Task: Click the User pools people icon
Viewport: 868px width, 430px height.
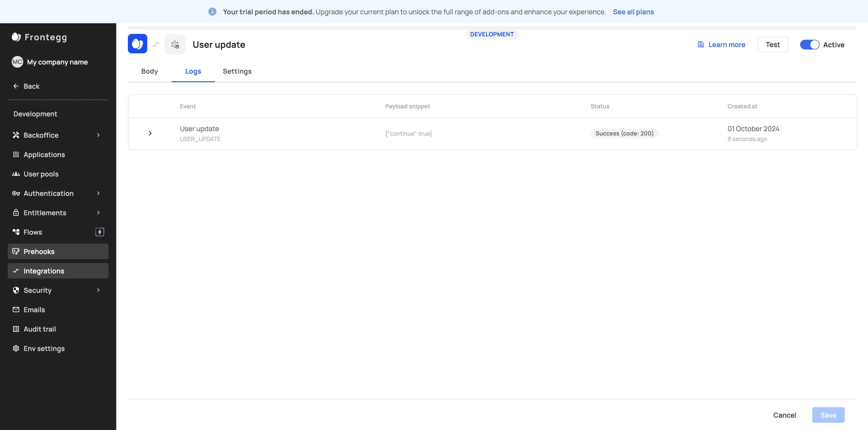Action: pos(16,174)
